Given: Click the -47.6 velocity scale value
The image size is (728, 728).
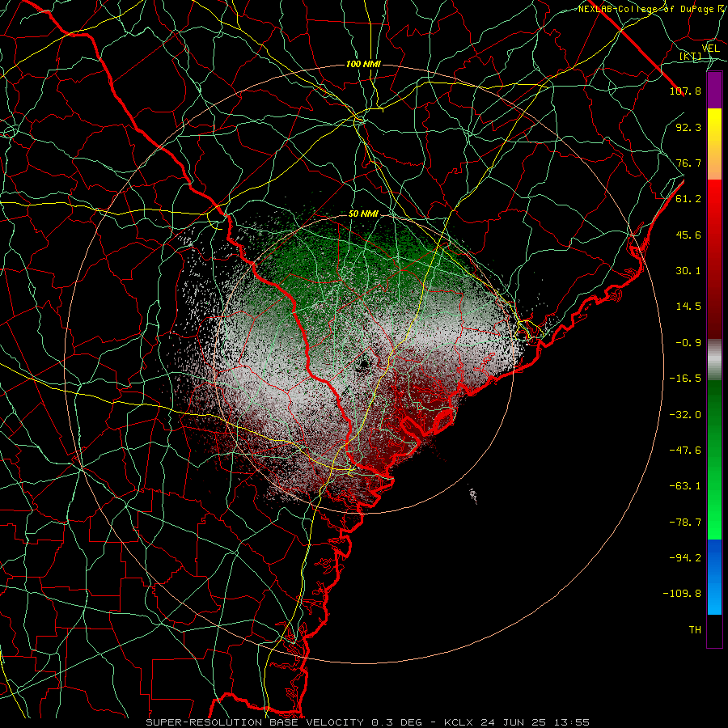Looking at the screenshot, I should click(685, 451).
